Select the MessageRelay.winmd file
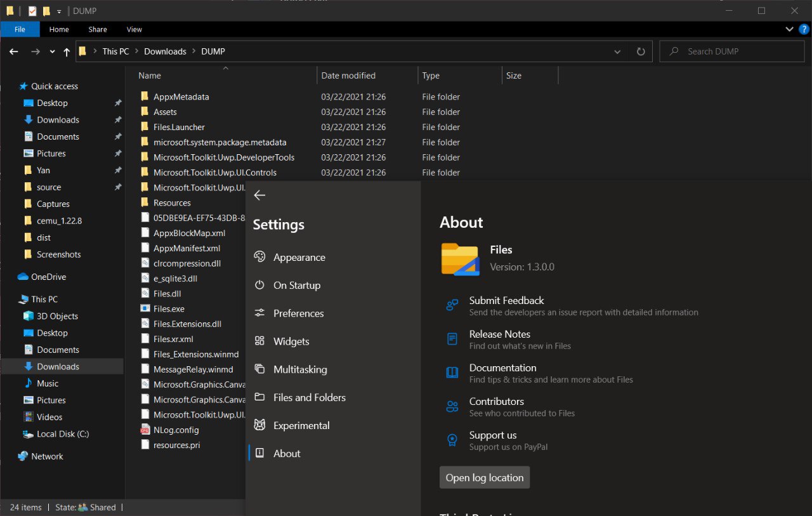Image resolution: width=812 pixels, height=516 pixels. coord(193,369)
